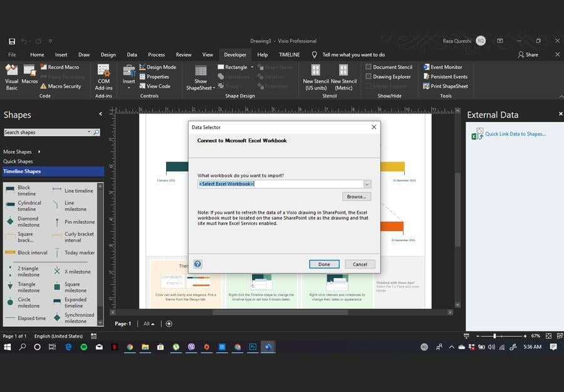
Task: Collapse the Shapes pane arrow
Action: 100,114
